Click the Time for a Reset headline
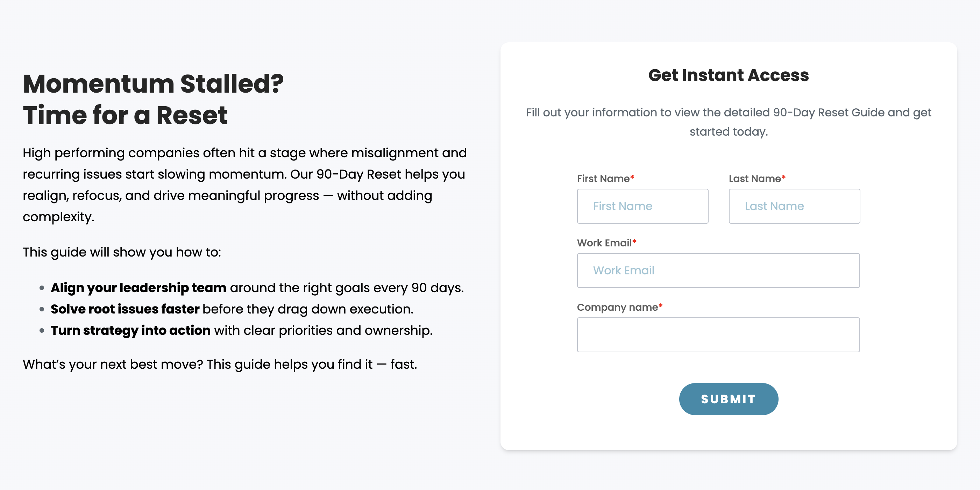This screenshot has width=980, height=490. point(125,115)
